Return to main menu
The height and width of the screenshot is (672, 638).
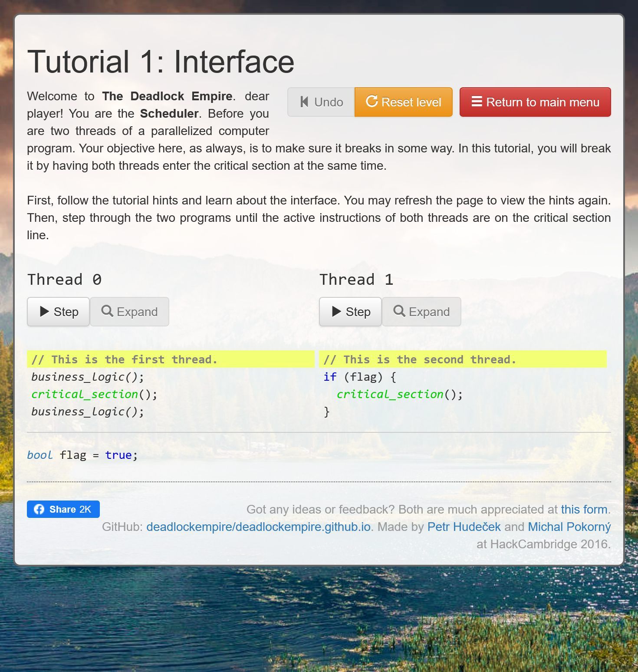click(x=535, y=102)
